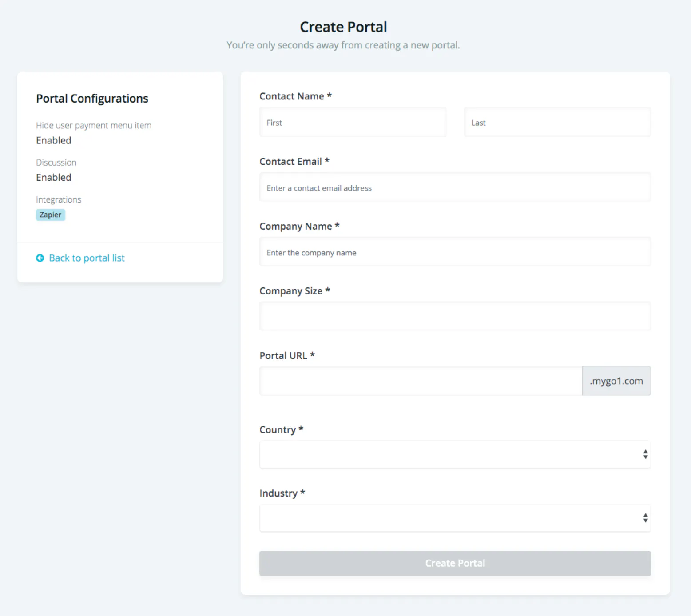Click the subtitle about creating a new portal
691x616 pixels.
[x=343, y=45]
